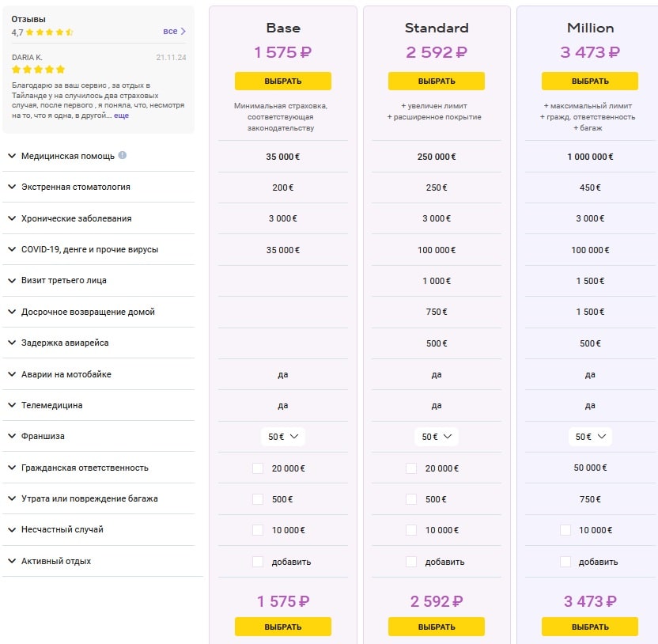
Task: Enable Standard baggage loss 500€ checkbox
Action: click(x=411, y=499)
